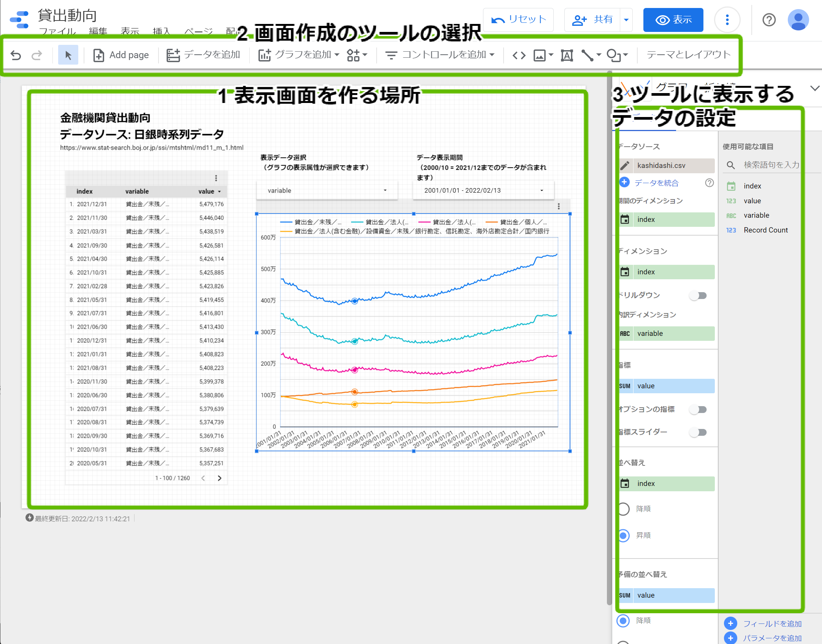Click フィールドを追加 link
Screen dimensions: 822x644
[772, 623]
